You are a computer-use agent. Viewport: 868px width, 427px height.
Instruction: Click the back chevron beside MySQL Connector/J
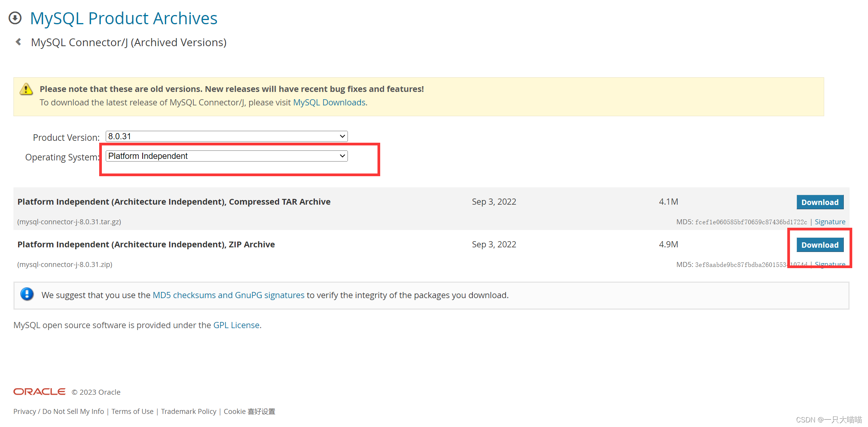point(18,42)
